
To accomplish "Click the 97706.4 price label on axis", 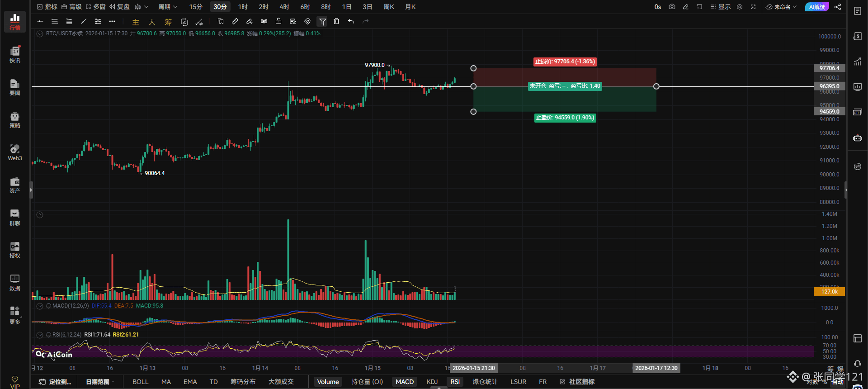I will 830,68.
